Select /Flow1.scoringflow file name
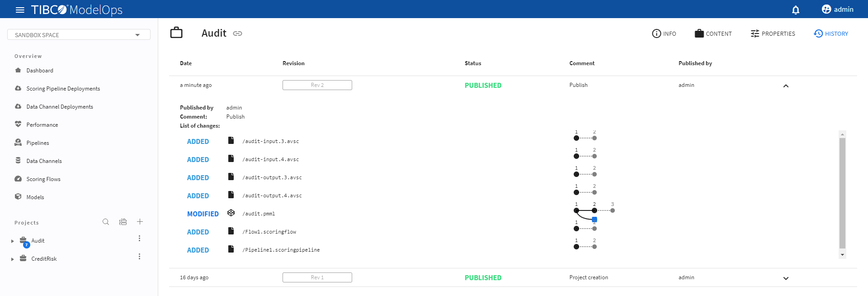Viewport: 868px width, 296px height. tap(269, 232)
